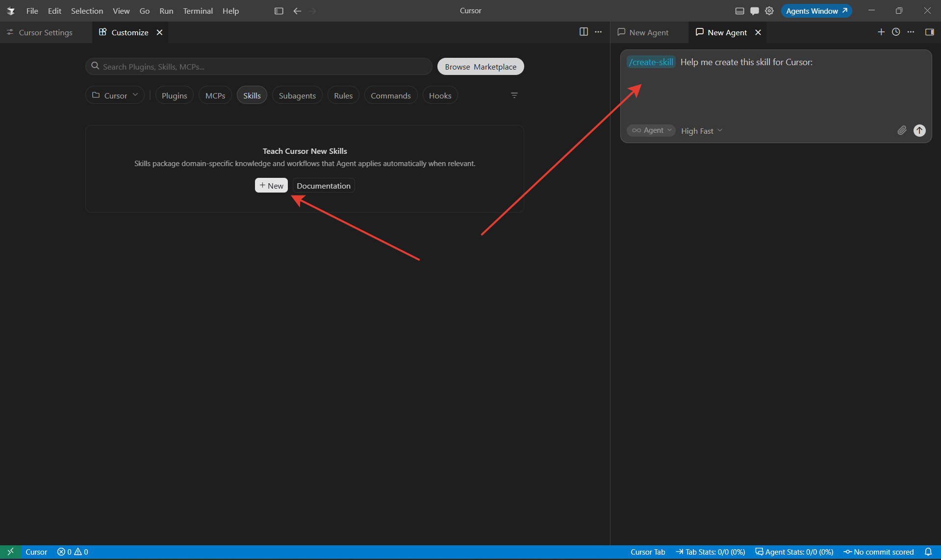The image size is (941, 560).
Task: Focus the Search Plugins, Skills, MCPs field
Action: tap(259, 67)
